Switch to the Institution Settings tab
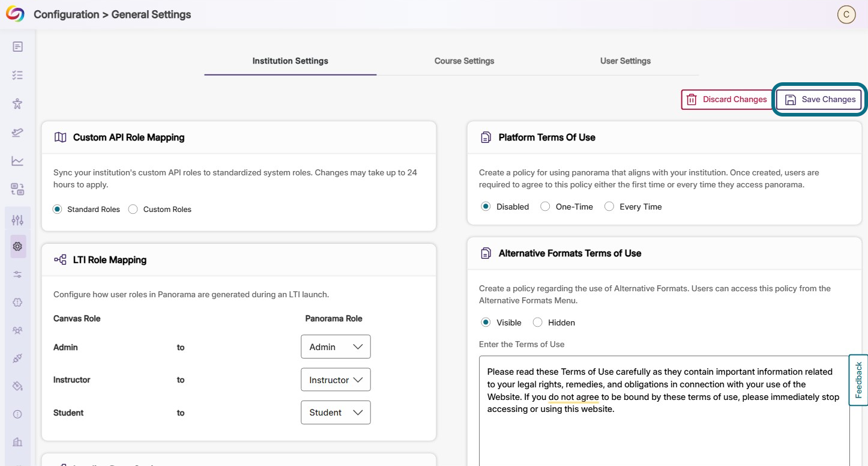868x466 pixels. tap(291, 61)
